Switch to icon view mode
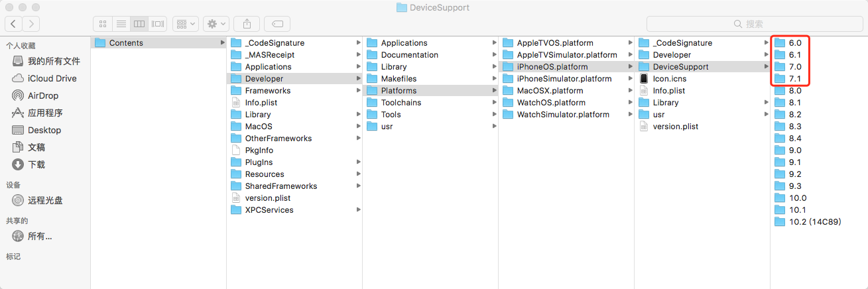 click(x=103, y=24)
